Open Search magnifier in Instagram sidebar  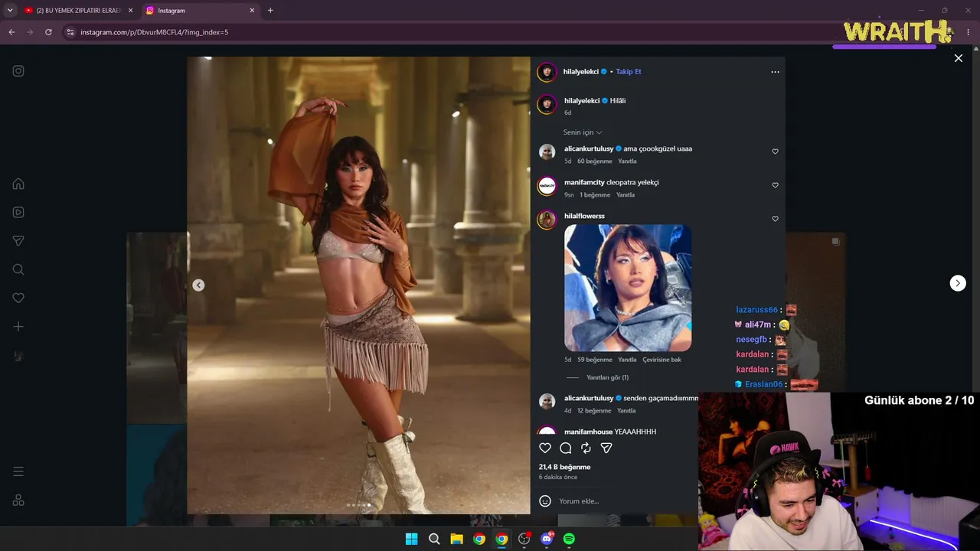pos(18,269)
